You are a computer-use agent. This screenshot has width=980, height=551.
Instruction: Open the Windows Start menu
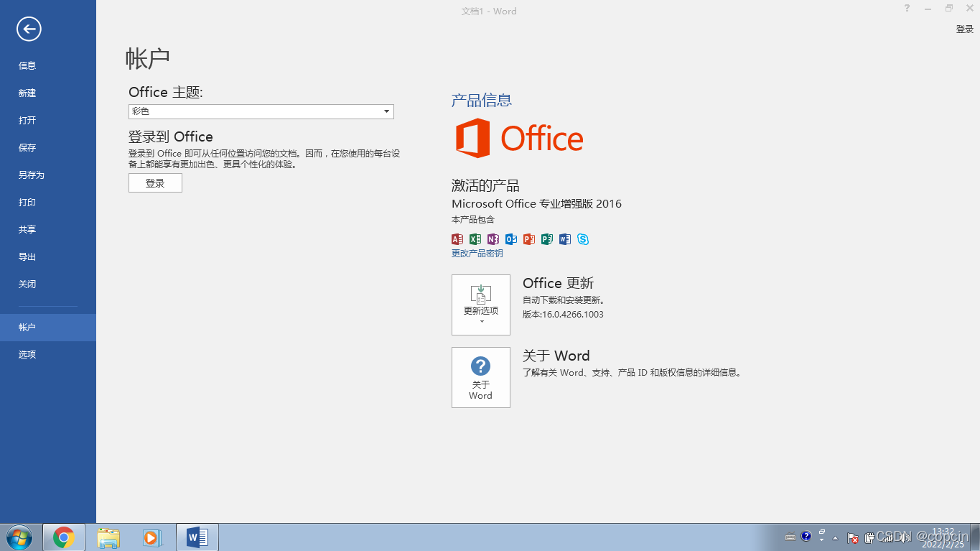(x=19, y=537)
